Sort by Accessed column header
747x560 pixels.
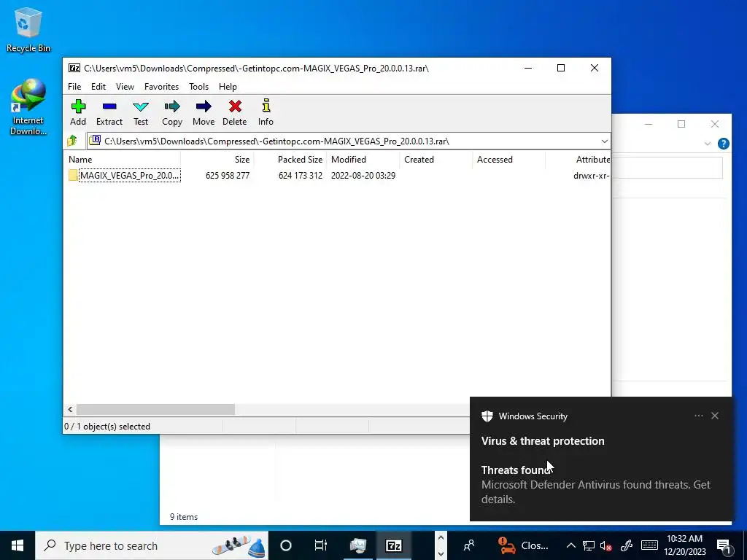508,160
